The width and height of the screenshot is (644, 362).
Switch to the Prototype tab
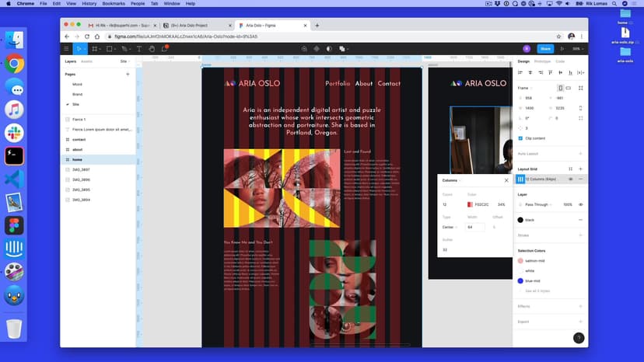click(x=542, y=61)
